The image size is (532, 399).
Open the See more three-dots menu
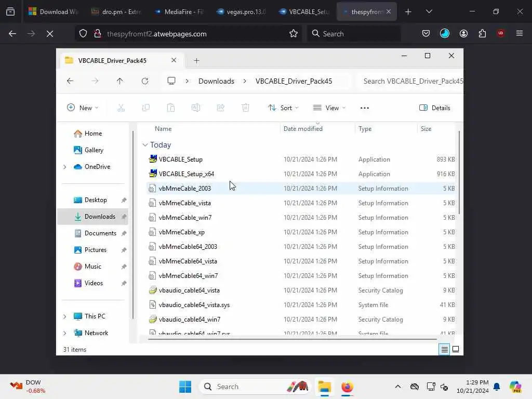(364, 108)
